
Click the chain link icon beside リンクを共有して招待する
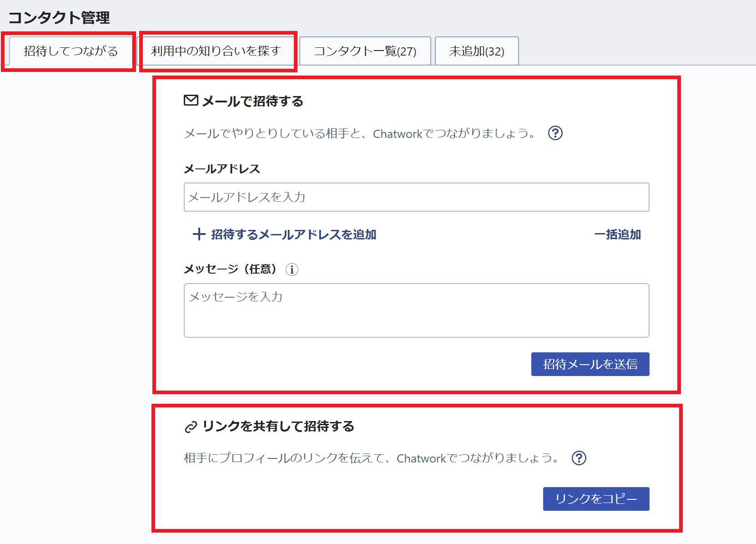191,427
